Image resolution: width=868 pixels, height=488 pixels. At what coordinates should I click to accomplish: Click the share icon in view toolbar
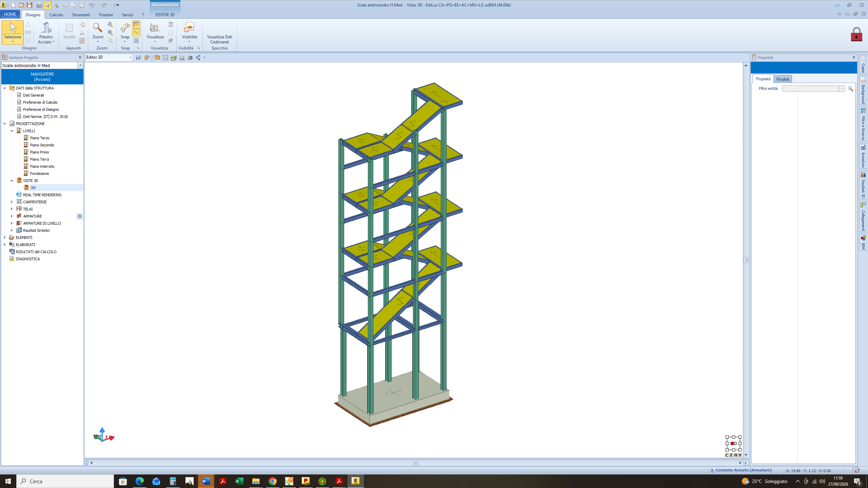tap(198, 58)
